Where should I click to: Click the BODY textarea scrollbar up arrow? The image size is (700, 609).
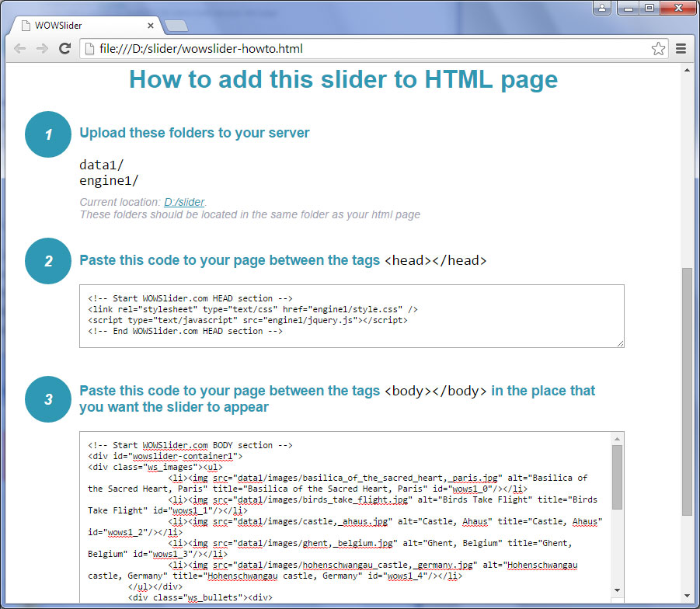click(x=618, y=440)
